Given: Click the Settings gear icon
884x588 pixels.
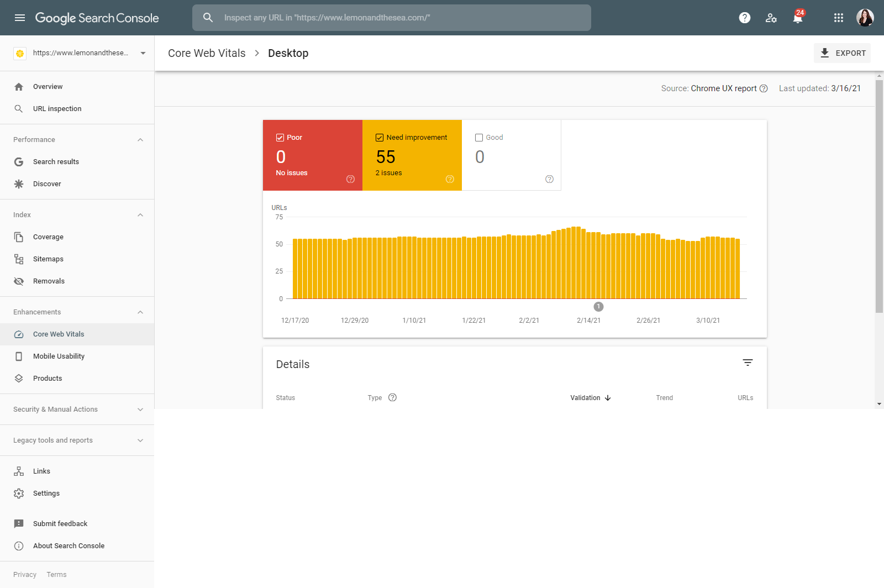Looking at the screenshot, I should tap(19, 494).
